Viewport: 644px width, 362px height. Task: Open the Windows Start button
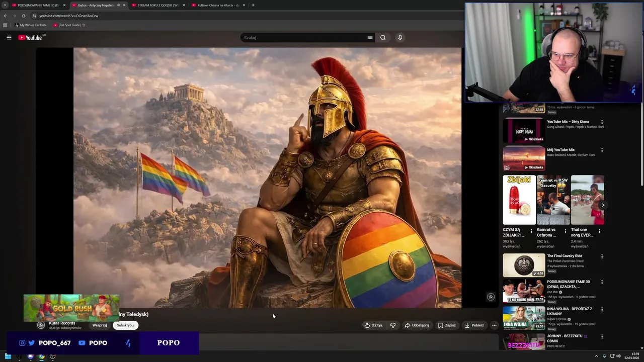8,356
